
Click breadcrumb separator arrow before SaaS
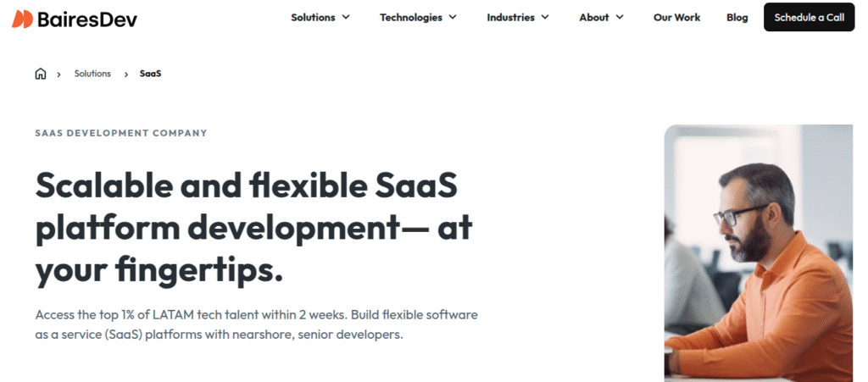pos(126,74)
